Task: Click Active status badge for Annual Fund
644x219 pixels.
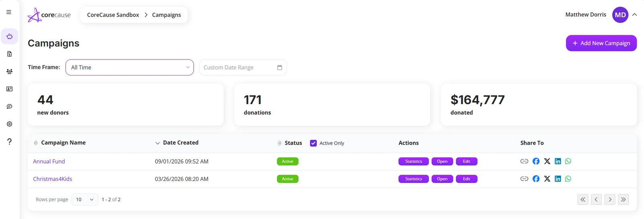Action: point(288,161)
